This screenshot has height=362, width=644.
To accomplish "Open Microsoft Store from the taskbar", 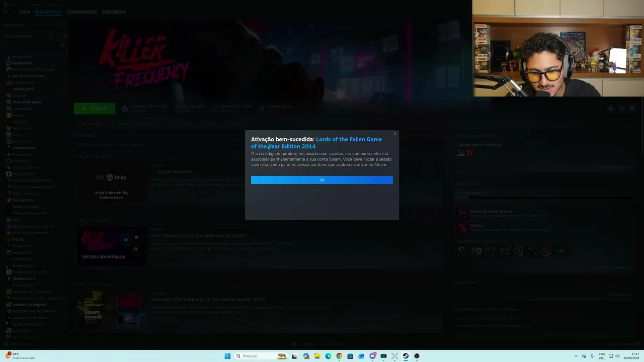I will click(350, 356).
